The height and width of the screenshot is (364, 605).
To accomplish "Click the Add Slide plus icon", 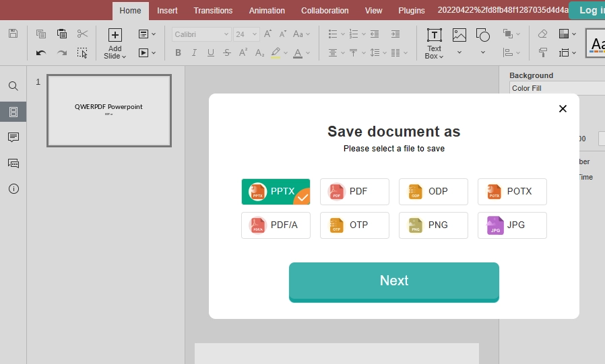I will click(x=115, y=35).
